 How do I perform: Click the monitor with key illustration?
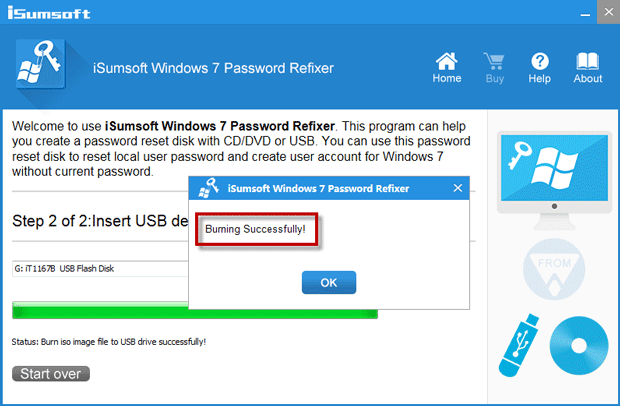[554, 180]
